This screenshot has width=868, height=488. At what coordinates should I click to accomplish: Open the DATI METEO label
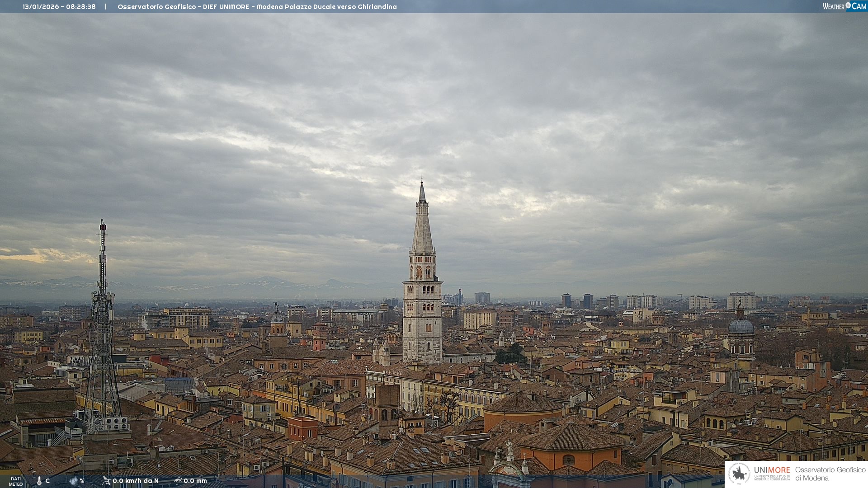click(16, 481)
